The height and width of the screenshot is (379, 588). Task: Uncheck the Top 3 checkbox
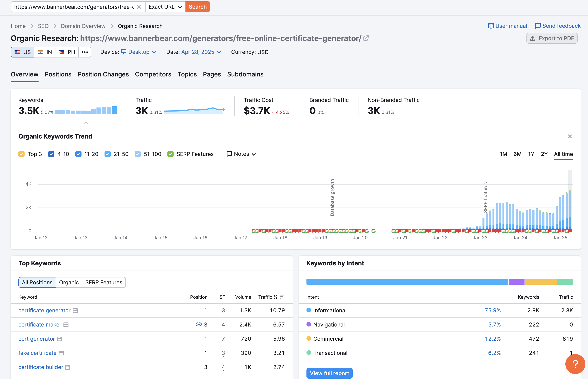(22, 154)
